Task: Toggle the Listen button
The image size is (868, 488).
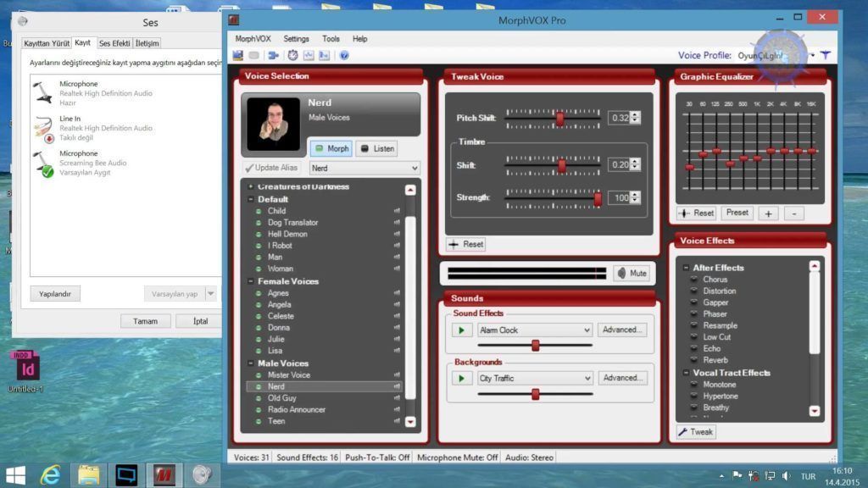Action: point(376,148)
